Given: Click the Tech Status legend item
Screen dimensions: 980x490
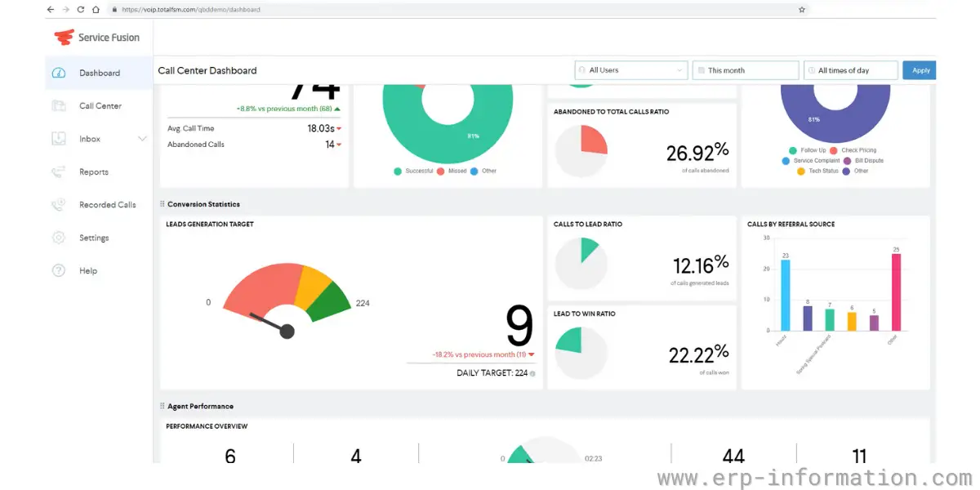Looking at the screenshot, I should 817,171.
